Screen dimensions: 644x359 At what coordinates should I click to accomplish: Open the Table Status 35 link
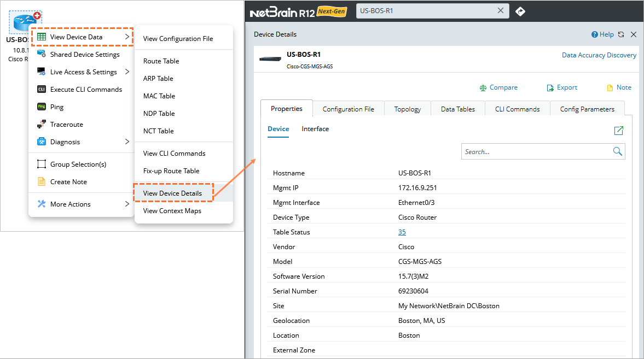[x=402, y=232]
